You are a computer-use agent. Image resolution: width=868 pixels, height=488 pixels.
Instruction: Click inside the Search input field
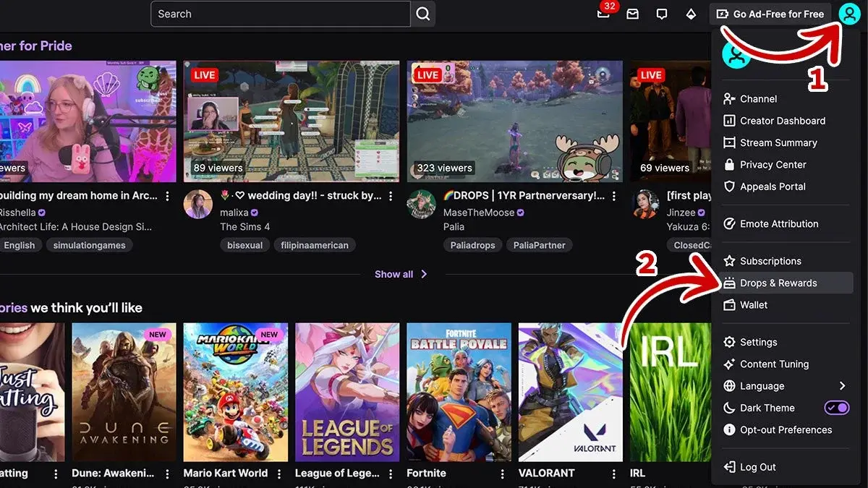coord(281,14)
